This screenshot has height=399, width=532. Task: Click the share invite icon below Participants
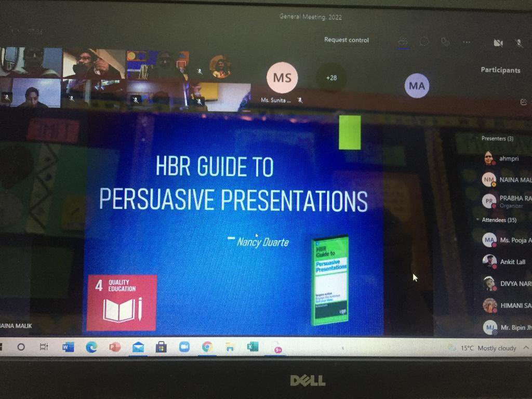click(524, 102)
